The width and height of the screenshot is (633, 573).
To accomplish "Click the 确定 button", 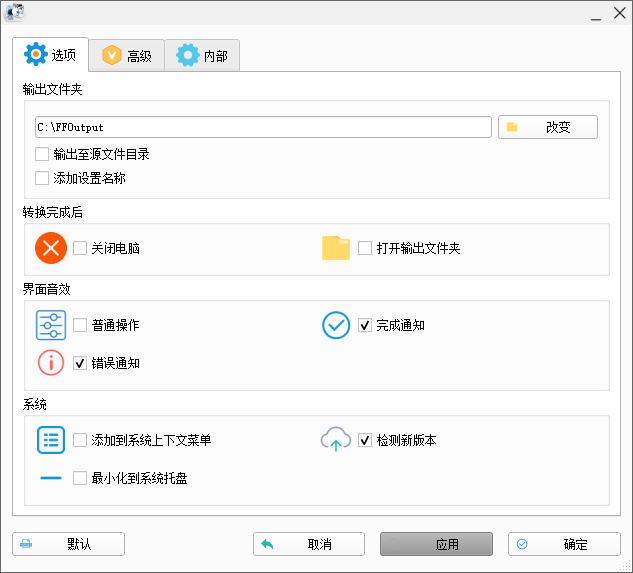I will (x=564, y=544).
